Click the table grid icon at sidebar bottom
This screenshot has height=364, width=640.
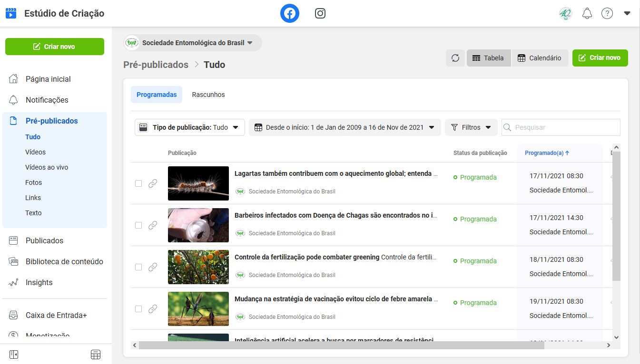click(96, 354)
